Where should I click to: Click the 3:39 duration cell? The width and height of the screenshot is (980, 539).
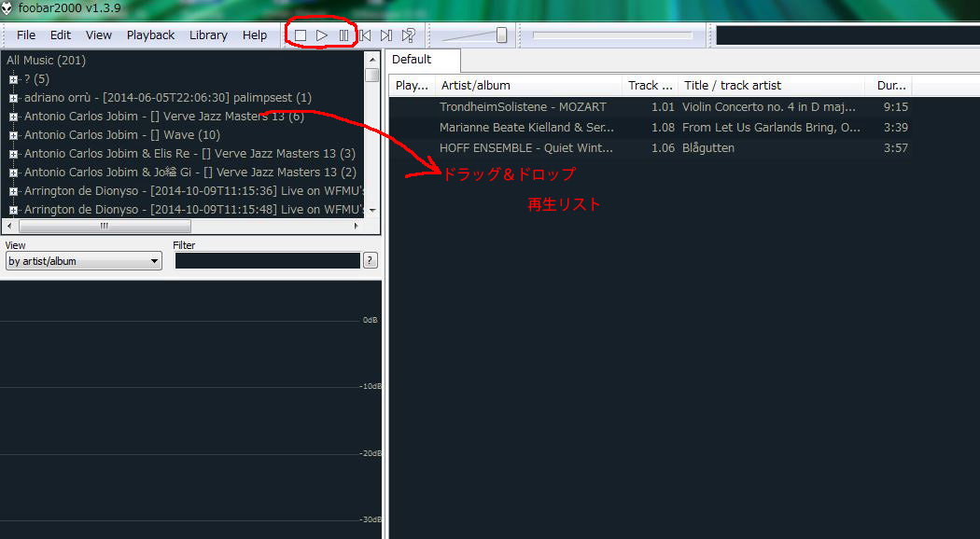coord(896,128)
